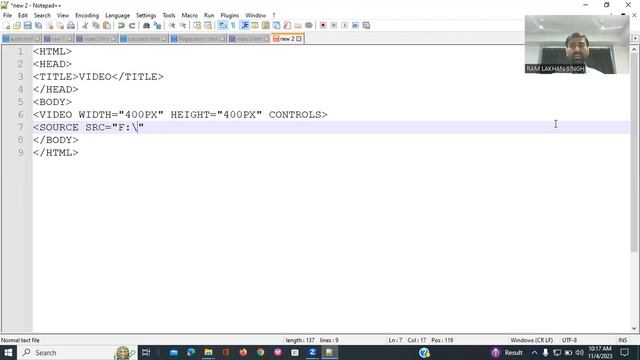Viewport: 640px width, 360px height.
Task: Open the Window menu
Action: (256, 15)
